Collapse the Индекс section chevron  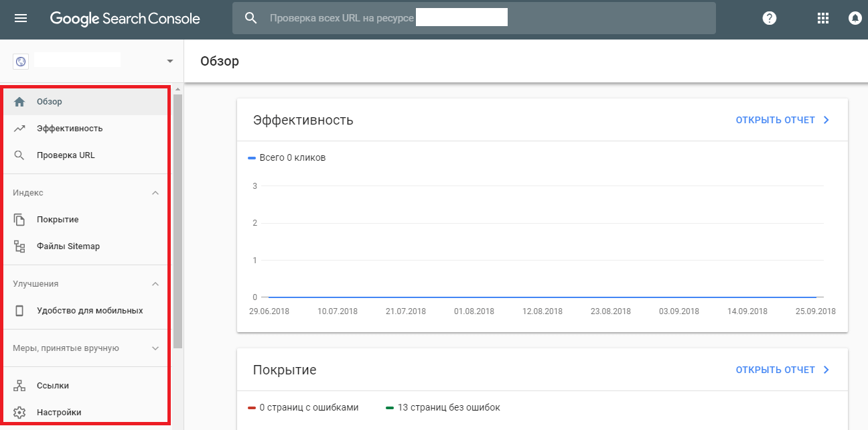155,192
